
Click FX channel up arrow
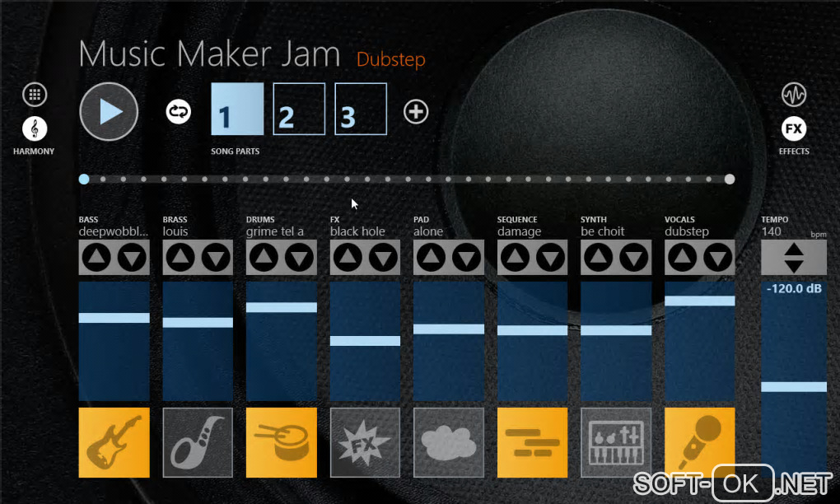[x=348, y=258]
